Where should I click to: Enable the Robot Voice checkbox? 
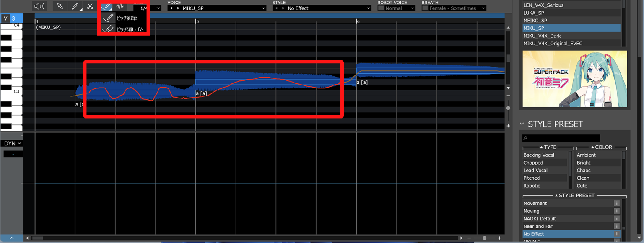coord(381,8)
